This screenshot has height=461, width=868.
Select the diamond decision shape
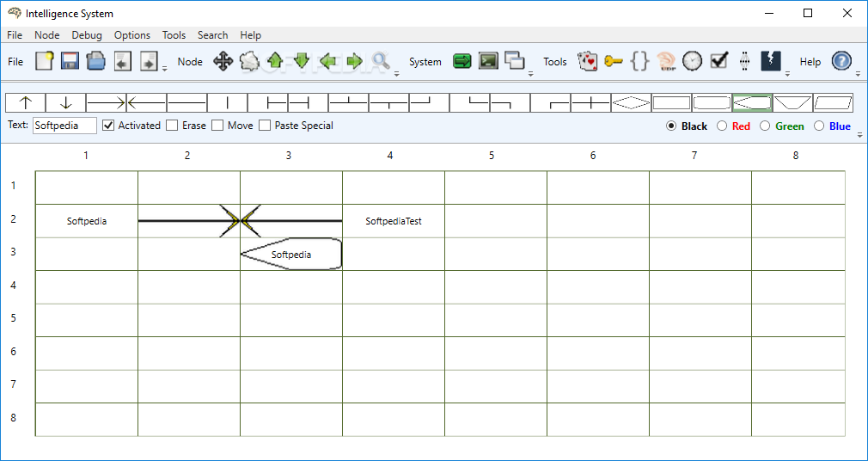coord(632,102)
